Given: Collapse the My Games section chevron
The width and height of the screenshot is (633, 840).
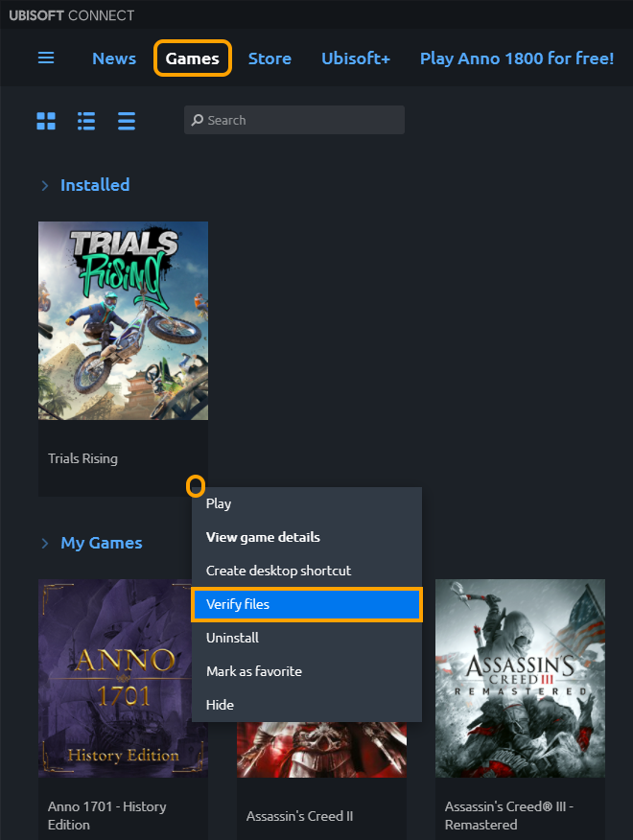Looking at the screenshot, I should click(x=45, y=543).
